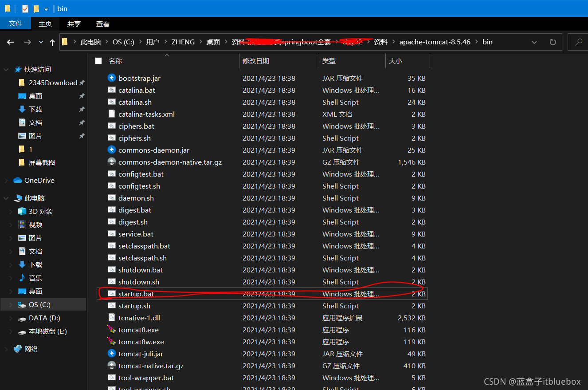Go to OS (C:) in the breadcrumb
The image size is (588, 390).
point(123,42)
